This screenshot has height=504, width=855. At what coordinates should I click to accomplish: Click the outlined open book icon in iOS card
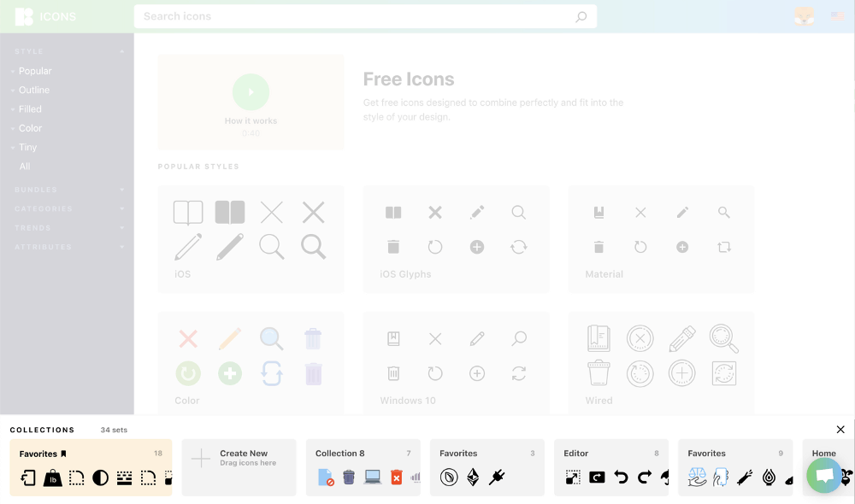[x=188, y=213]
